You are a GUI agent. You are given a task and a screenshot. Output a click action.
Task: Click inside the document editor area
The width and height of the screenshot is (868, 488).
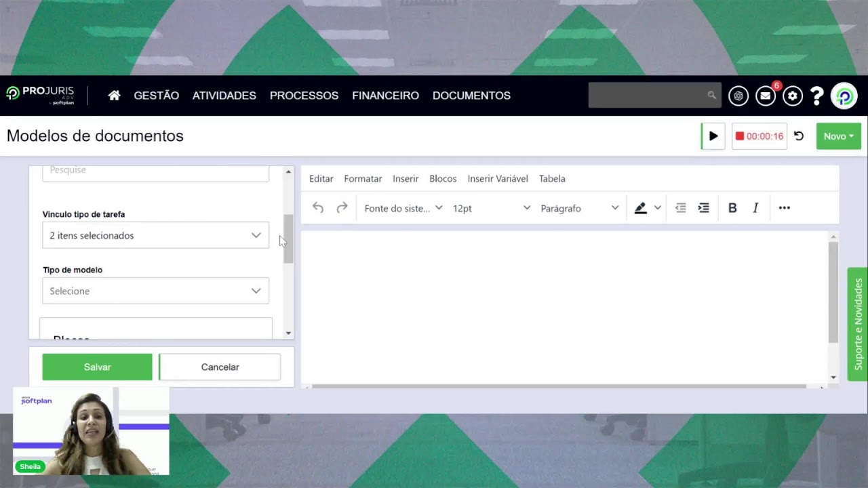point(564,307)
